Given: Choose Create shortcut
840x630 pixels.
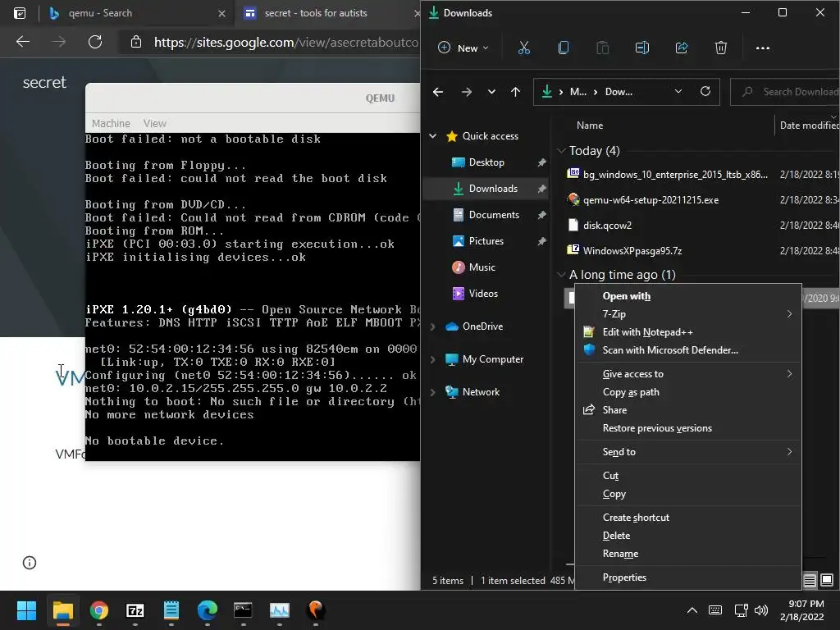Looking at the screenshot, I should tap(688, 518).
